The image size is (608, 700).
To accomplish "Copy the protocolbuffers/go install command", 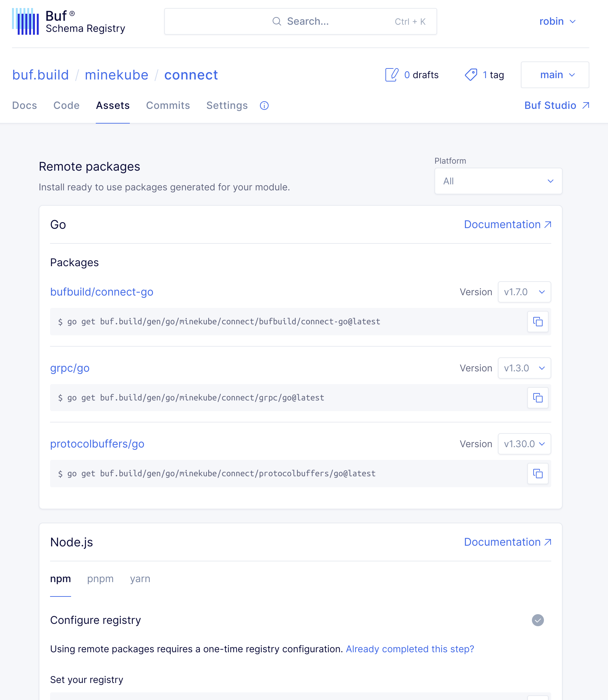I will tap(538, 474).
